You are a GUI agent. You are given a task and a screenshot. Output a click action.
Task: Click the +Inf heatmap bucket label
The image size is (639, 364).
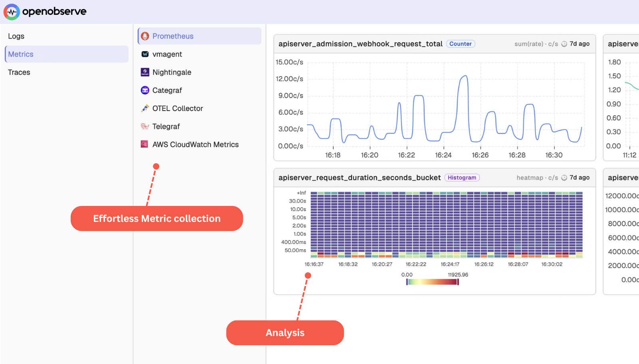301,193
